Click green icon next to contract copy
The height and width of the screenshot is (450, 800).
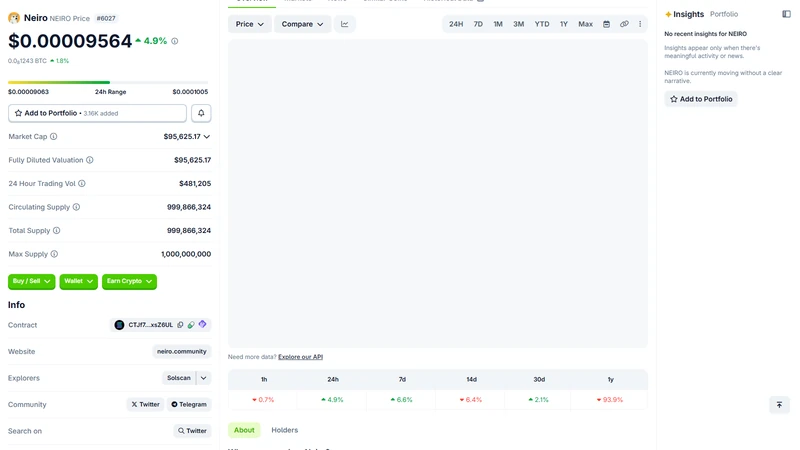coord(191,324)
